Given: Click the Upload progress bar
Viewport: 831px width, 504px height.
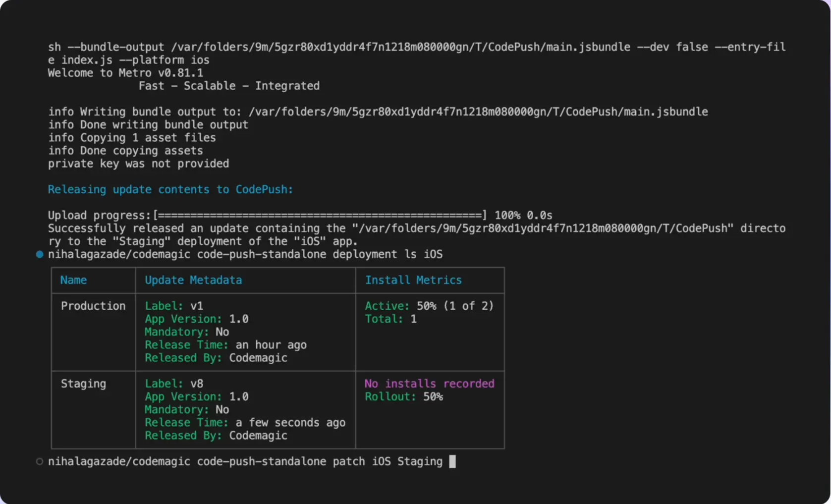Looking at the screenshot, I should click(x=320, y=215).
